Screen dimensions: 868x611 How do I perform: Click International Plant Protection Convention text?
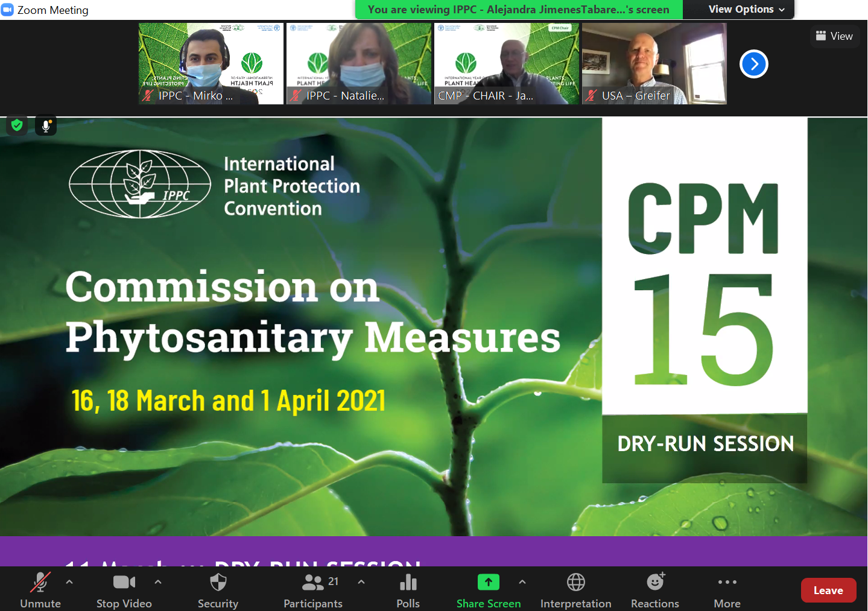[292, 186]
